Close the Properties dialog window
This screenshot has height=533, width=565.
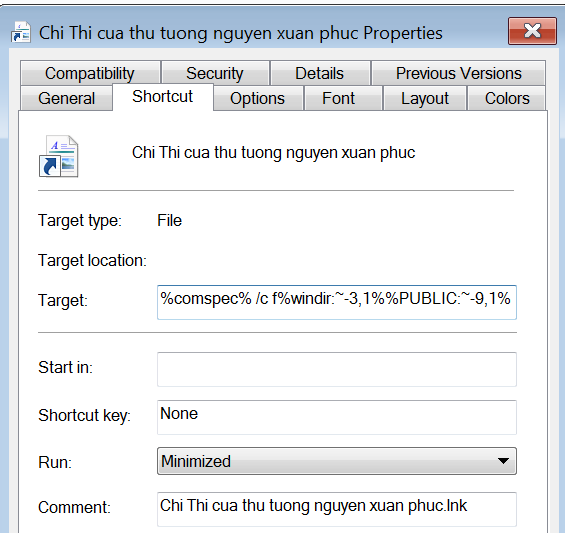tap(532, 31)
